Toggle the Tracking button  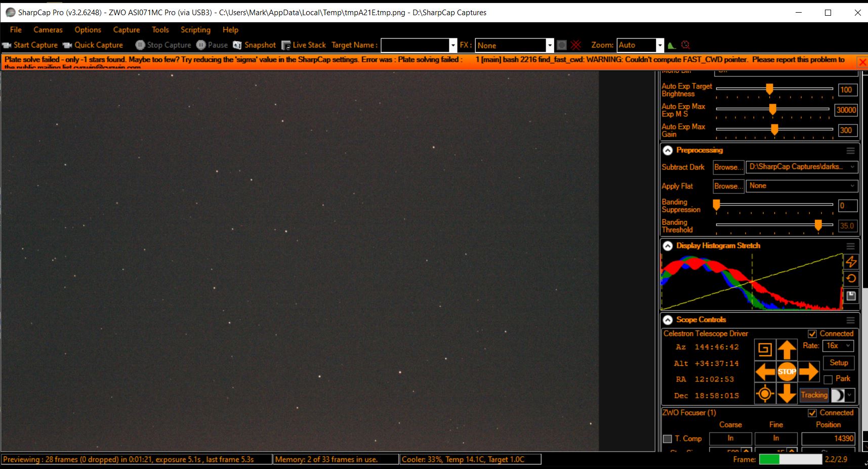814,395
